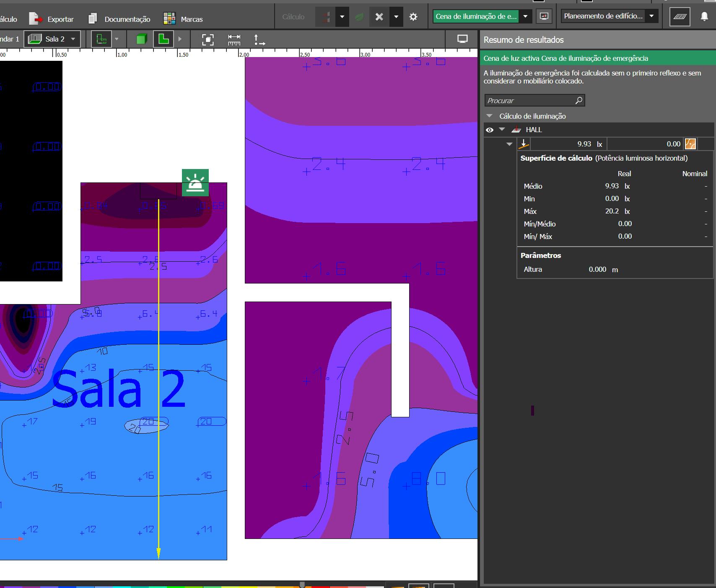716x588 pixels.
Task: Click the calculation settings gear icon
Action: (413, 17)
